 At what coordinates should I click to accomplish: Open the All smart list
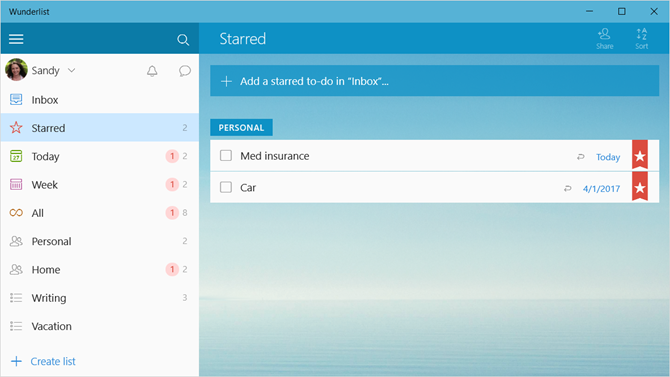point(100,212)
